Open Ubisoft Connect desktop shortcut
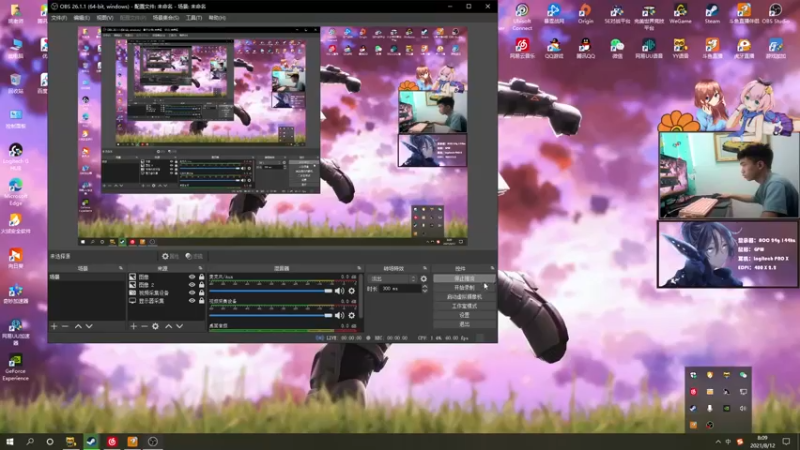Screen dimensions: 800x450 (522, 16)
